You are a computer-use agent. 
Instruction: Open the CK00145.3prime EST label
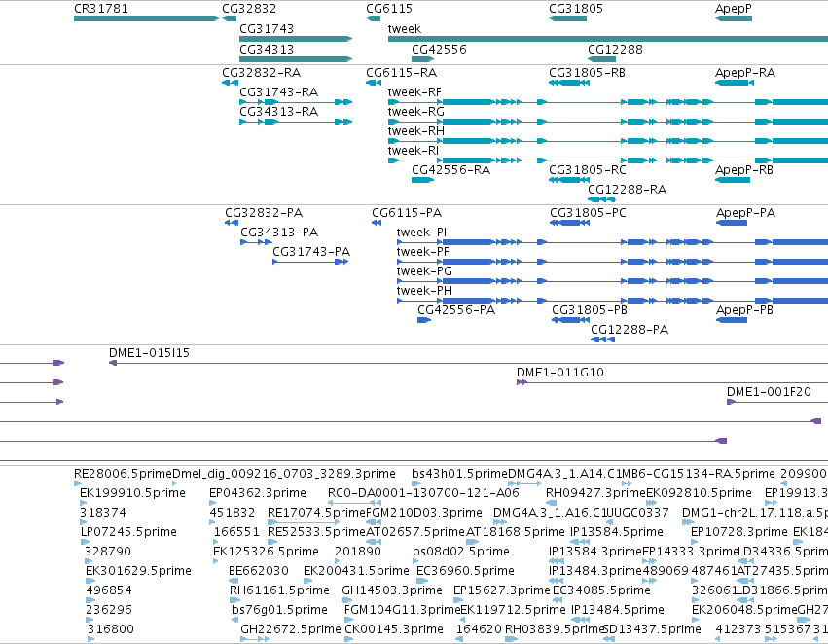(394, 629)
